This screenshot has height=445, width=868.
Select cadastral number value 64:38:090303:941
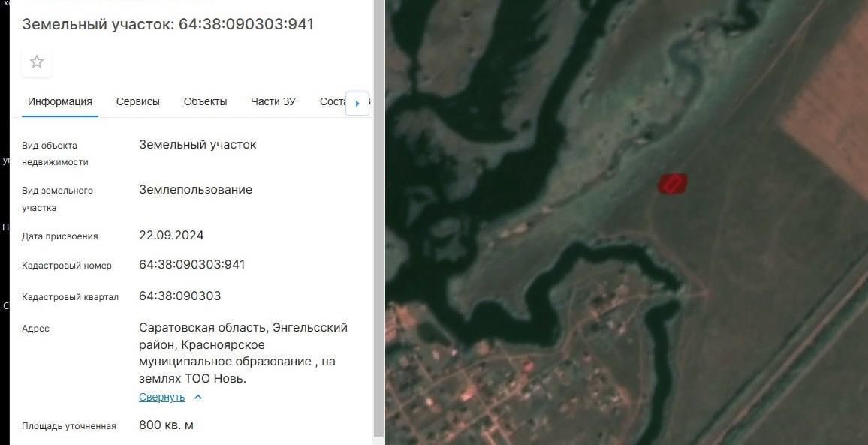191,265
